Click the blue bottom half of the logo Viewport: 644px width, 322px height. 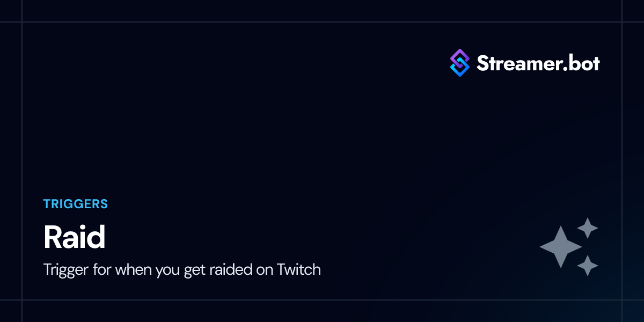click(x=459, y=69)
